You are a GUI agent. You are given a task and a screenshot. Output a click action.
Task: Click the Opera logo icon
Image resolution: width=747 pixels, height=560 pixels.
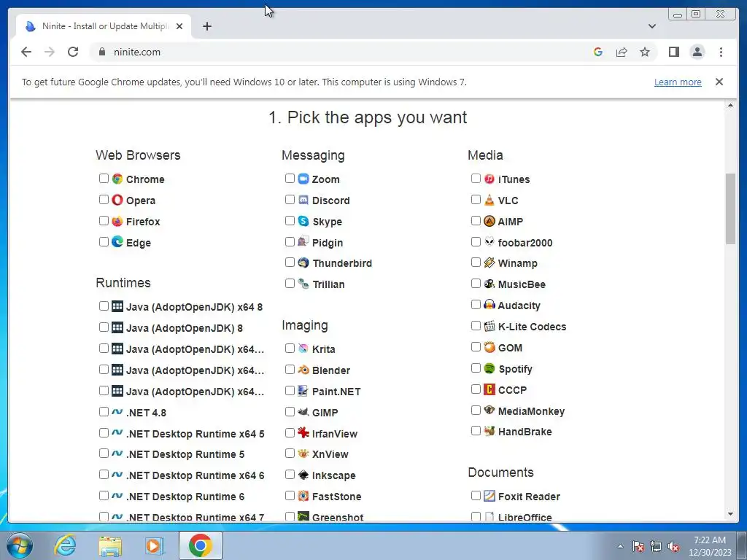point(117,200)
